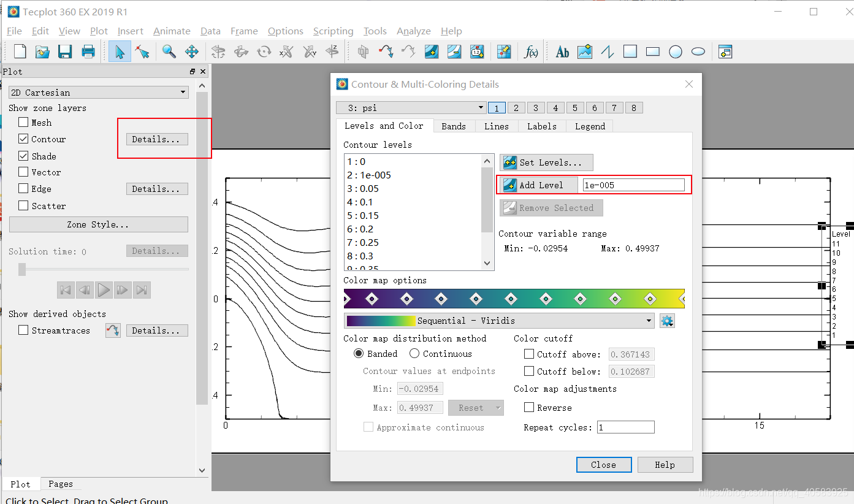Tick the Cutoff above checkbox
The height and width of the screenshot is (504, 854).
[x=529, y=354]
